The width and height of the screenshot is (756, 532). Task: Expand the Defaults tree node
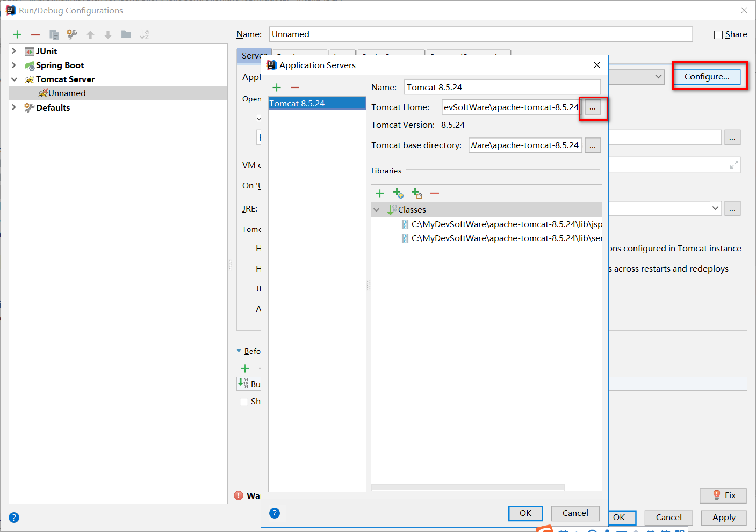14,107
